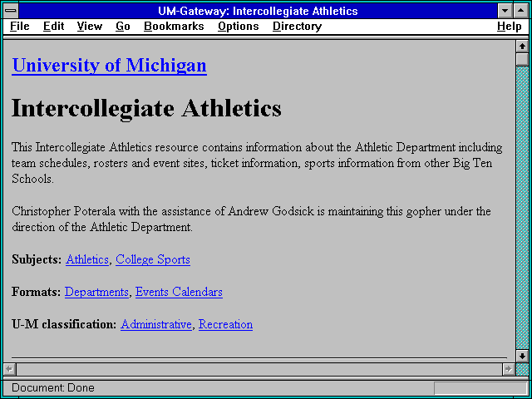Click the words 'Christopher Poterala' in the paragraph

64,211
